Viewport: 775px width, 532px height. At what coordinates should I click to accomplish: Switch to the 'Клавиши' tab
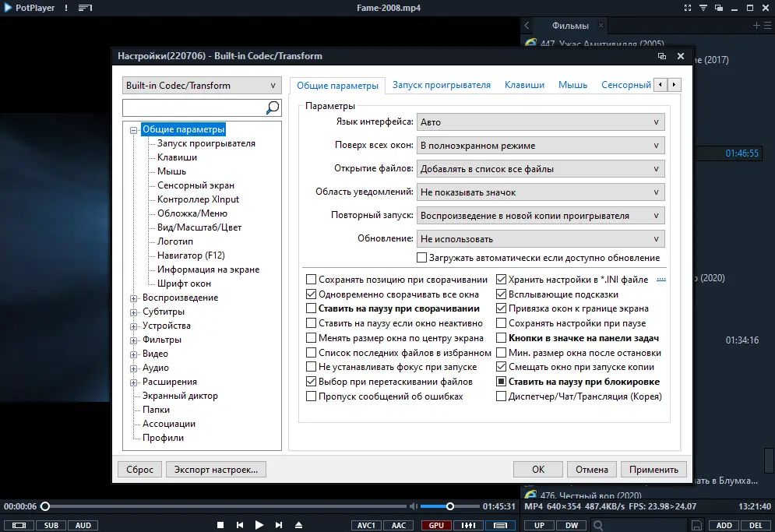pos(523,84)
